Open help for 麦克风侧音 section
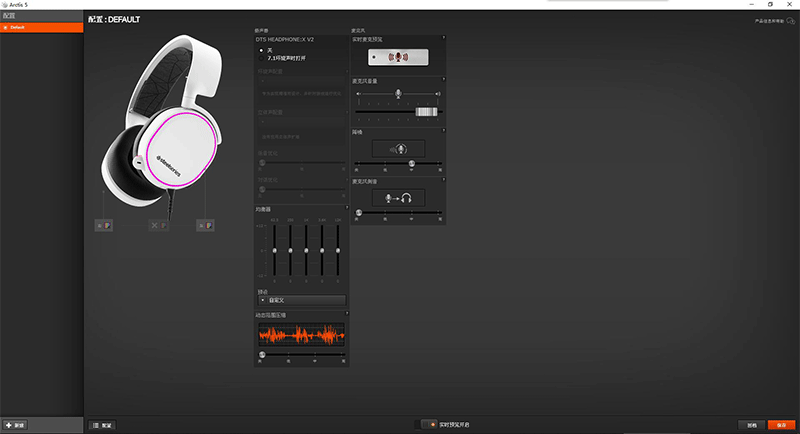Viewport: 800px width, 434px height. [443, 180]
